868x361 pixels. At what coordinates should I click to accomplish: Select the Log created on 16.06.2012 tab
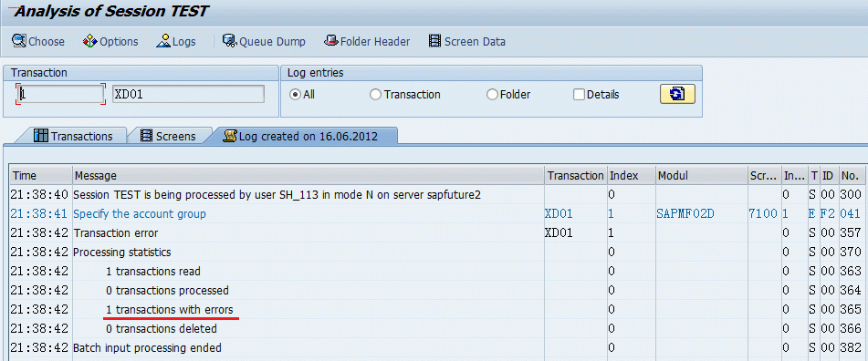tap(302, 136)
